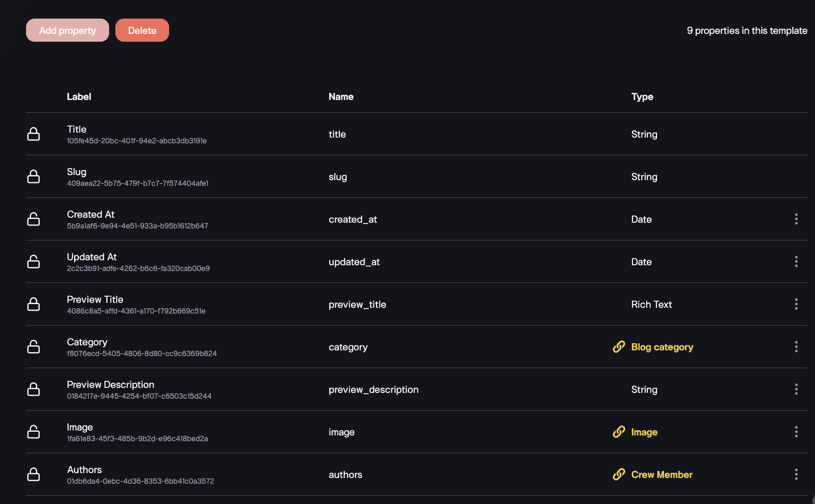Toggle the lock for Created At

[x=33, y=219]
